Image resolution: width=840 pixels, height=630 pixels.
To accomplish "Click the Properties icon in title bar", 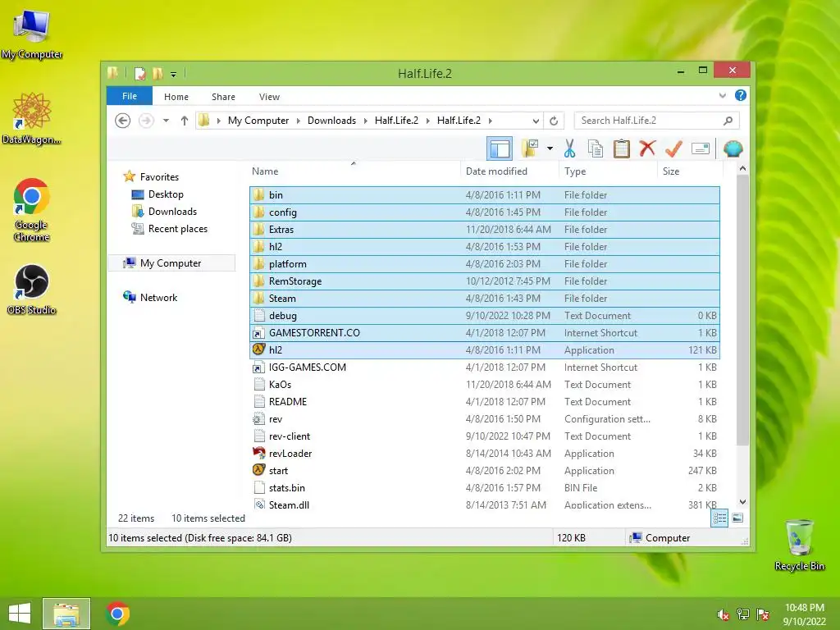I will (x=139, y=73).
